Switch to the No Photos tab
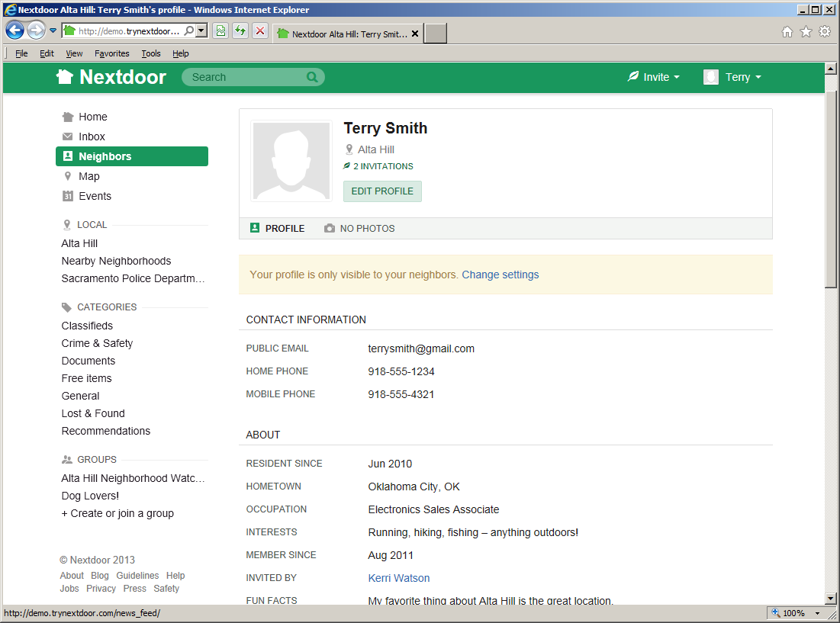This screenshot has width=840, height=623. click(x=359, y=228)
